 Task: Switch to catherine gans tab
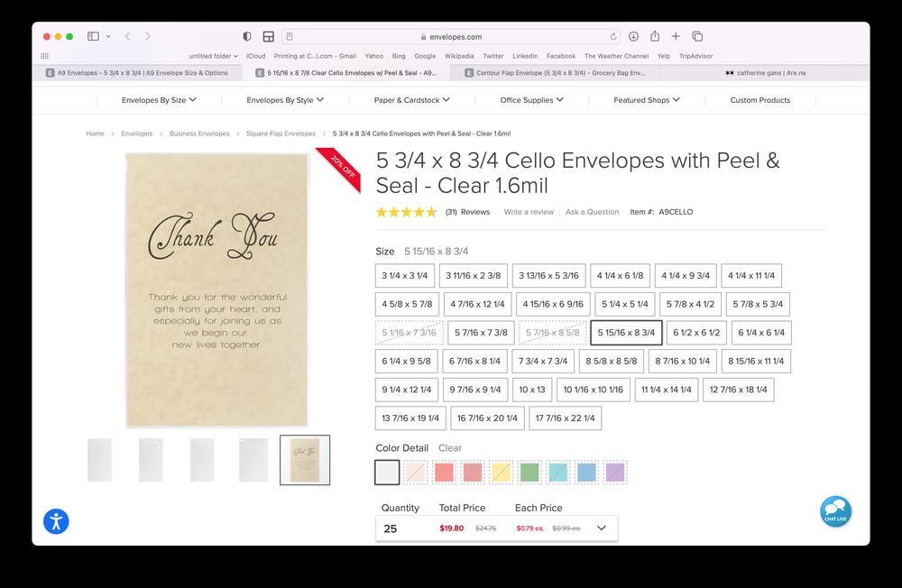point(765,73)
